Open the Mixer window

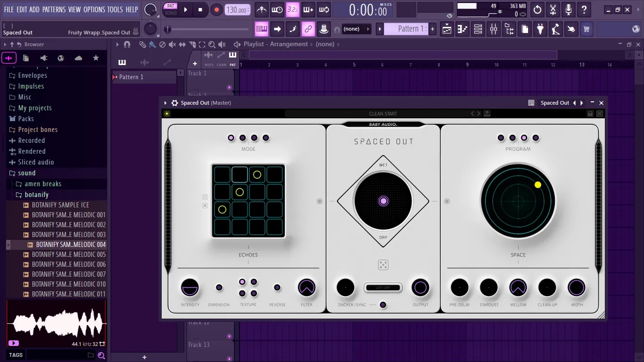pos(494,29)
